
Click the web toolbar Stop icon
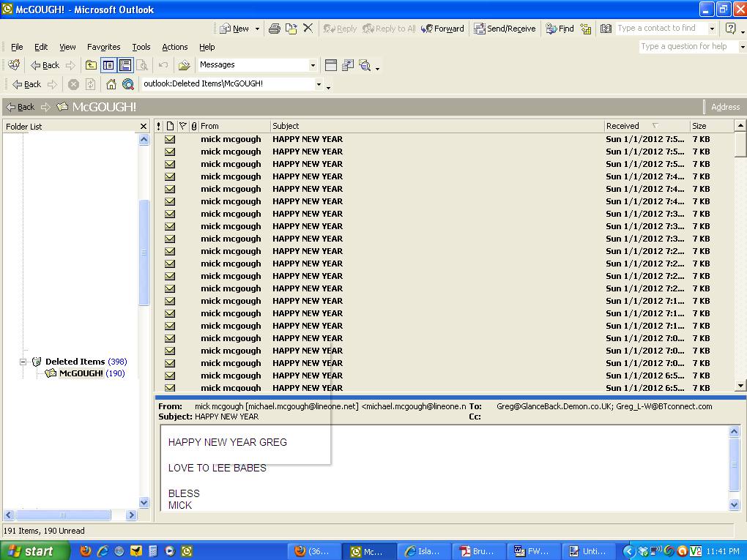73,85
